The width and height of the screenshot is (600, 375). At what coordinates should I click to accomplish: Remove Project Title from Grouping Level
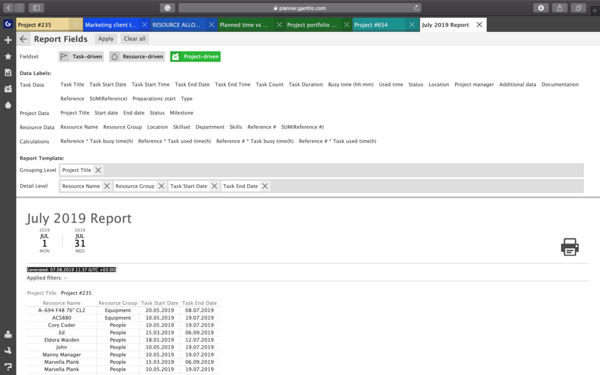pyautogui.click(x=98, y=170)
